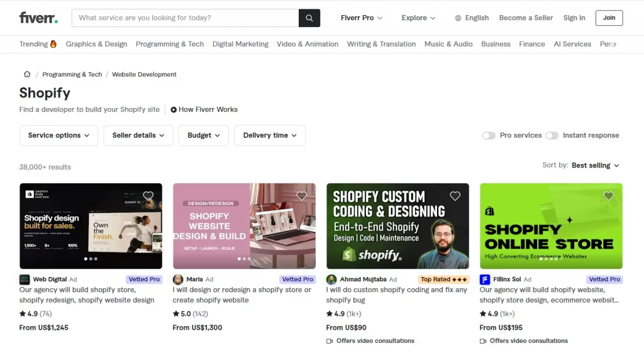The image size is (644, 358).
Task: Click star rating icon on Maria's gig
Action: pyautogui.click(x=176, y=313)
